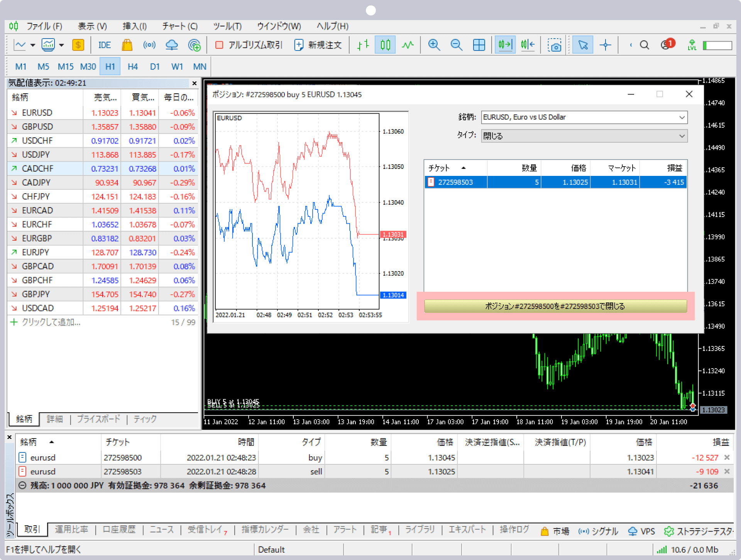Screen dimensions: 741x560
Task: Select the cursor arrow tool
Action: (583, 45)
